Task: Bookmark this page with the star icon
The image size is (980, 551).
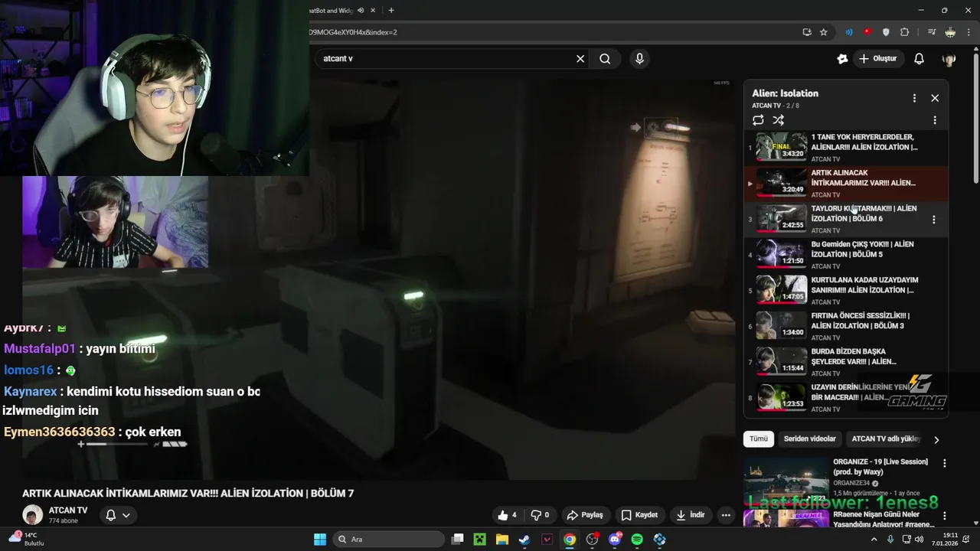Action: [x=824, y=32]
